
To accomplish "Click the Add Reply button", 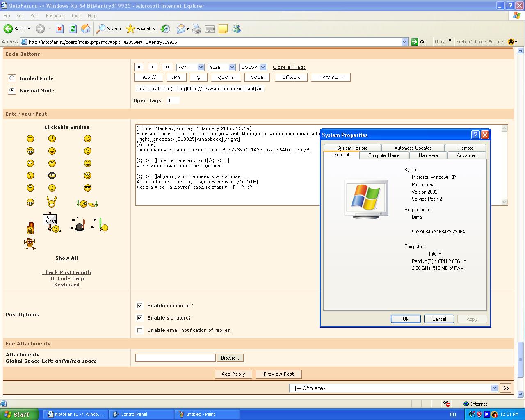I will [x=233, y=374].
